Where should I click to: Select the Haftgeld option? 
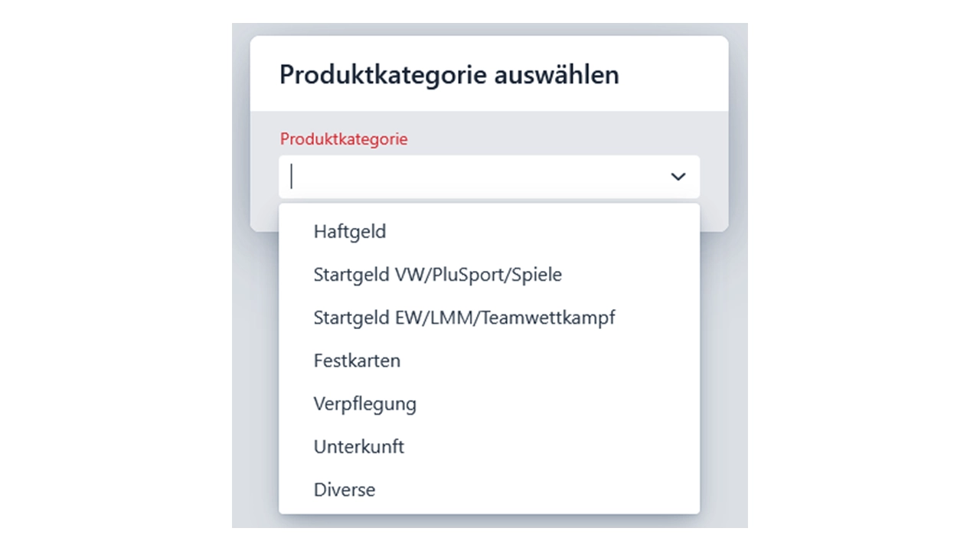point(489,231)
